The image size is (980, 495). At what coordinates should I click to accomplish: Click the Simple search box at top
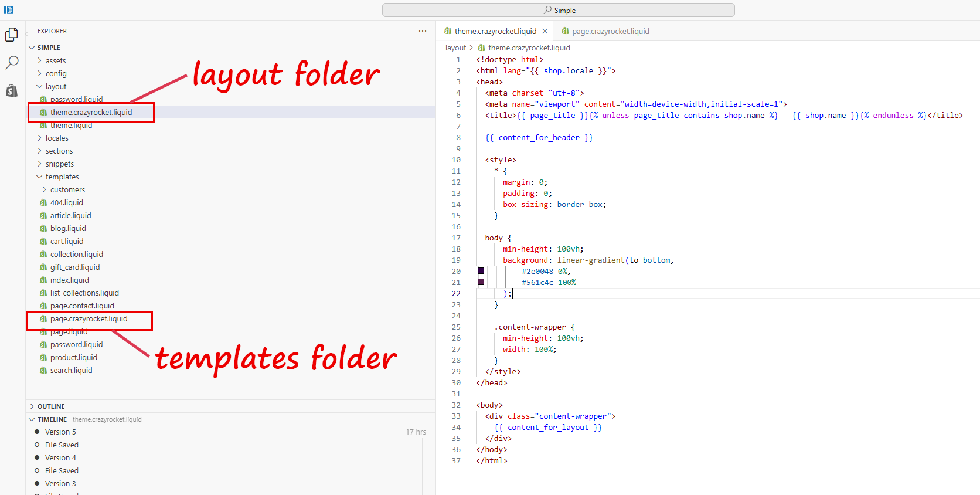pyautogui.click(x=558, y=10)
